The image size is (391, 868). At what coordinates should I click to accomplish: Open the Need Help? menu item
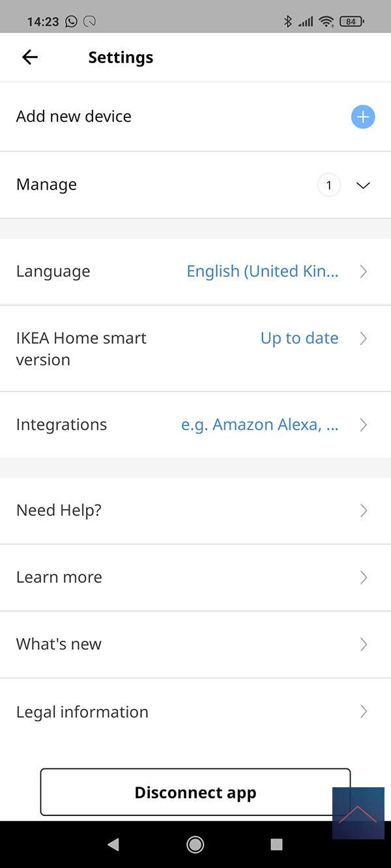click(x=59, y=511)
